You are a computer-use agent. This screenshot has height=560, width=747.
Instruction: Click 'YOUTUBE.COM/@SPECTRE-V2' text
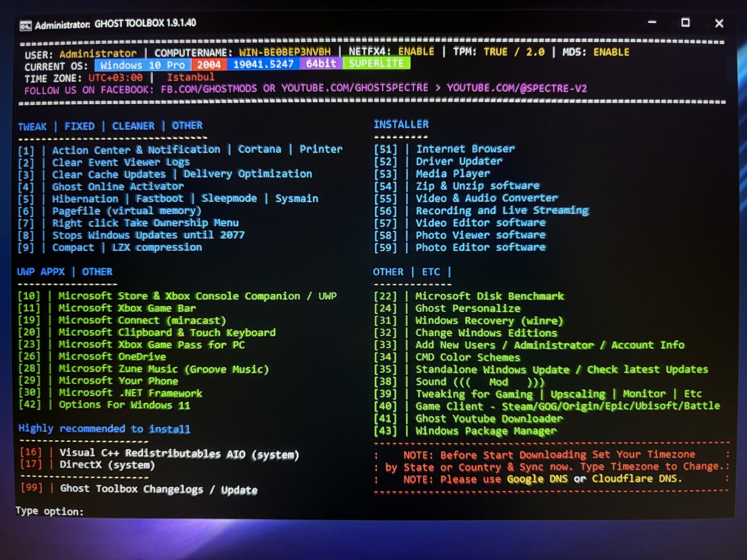tap(517, 88)
